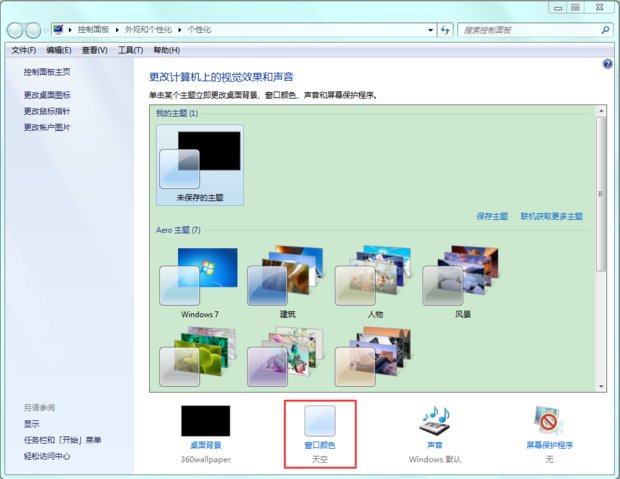This screenshot has height=479, width=620.
Task: Open the Screen Saver (屏幕保护程序) icon
Action: 549,420
